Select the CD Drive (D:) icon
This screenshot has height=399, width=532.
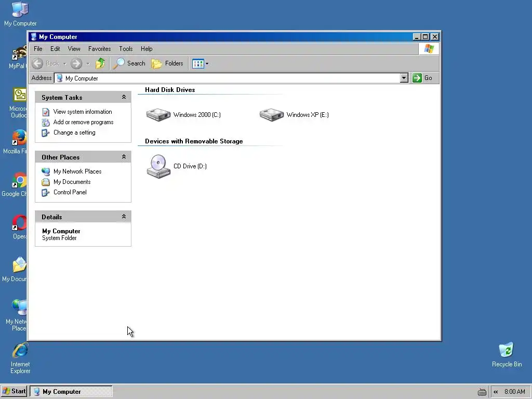click(158, 166)
